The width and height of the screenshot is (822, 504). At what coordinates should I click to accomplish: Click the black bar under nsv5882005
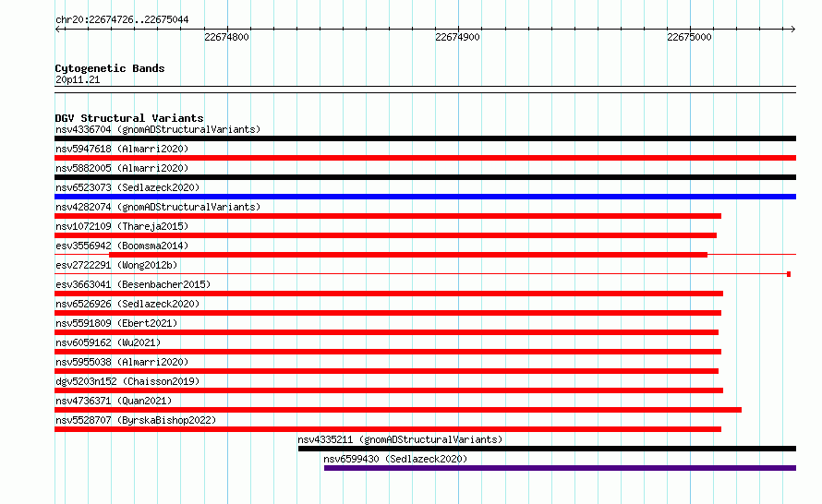(425, 177)
